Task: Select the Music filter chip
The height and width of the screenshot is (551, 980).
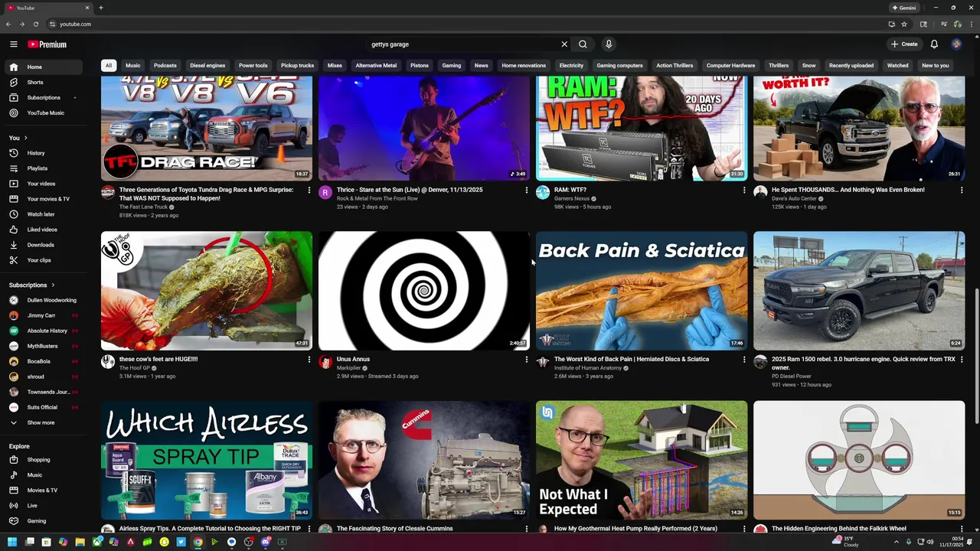Action: (133, 66)
